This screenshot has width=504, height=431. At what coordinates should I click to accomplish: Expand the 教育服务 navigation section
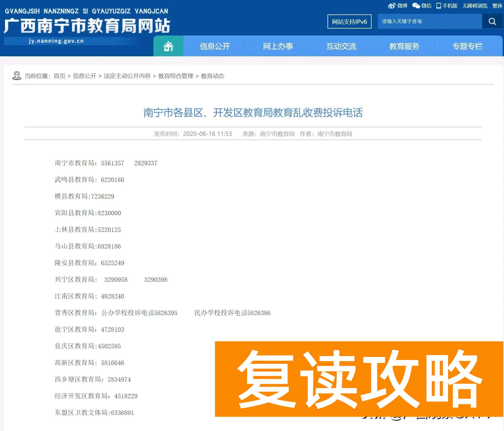[404, 46]
